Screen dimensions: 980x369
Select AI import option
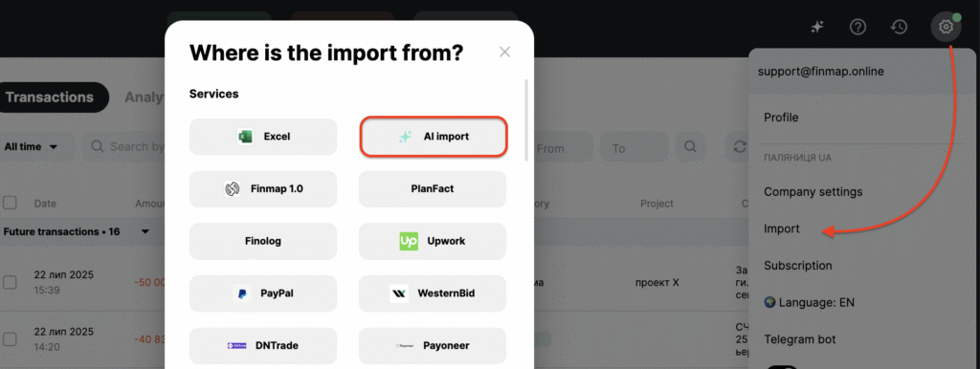click(x=433, y=136)
